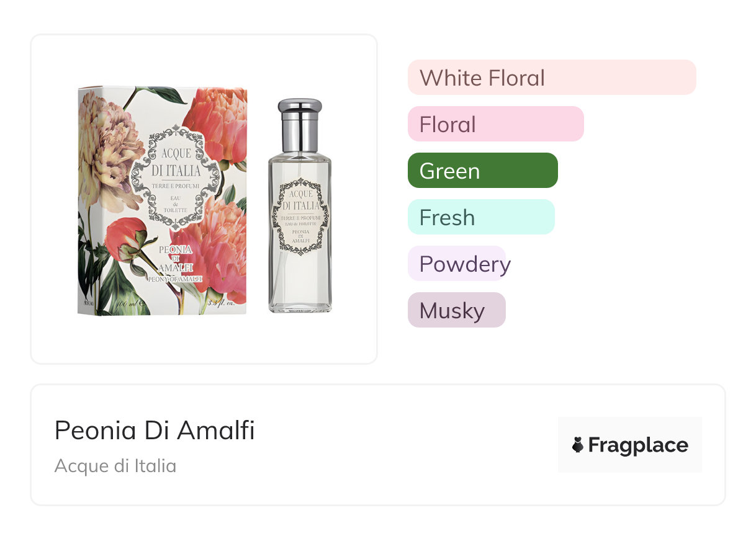Click the Musky accord bar
This screenshot has width=756, height=536.
456,310
